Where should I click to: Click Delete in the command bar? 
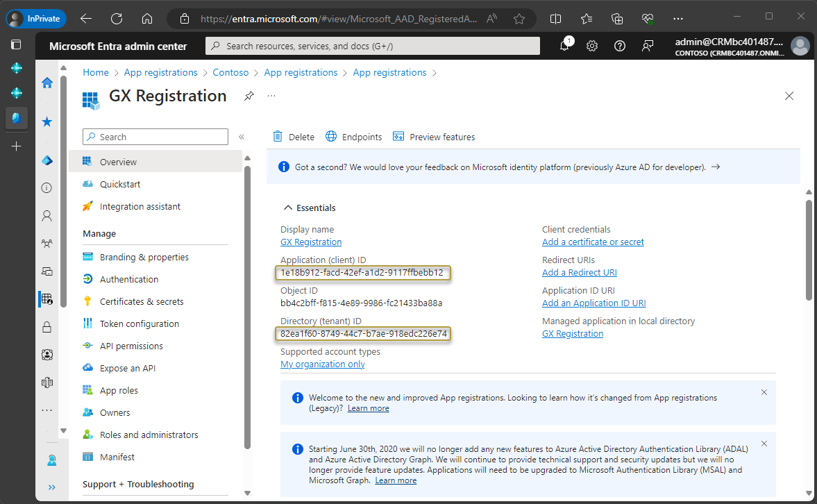294,137
